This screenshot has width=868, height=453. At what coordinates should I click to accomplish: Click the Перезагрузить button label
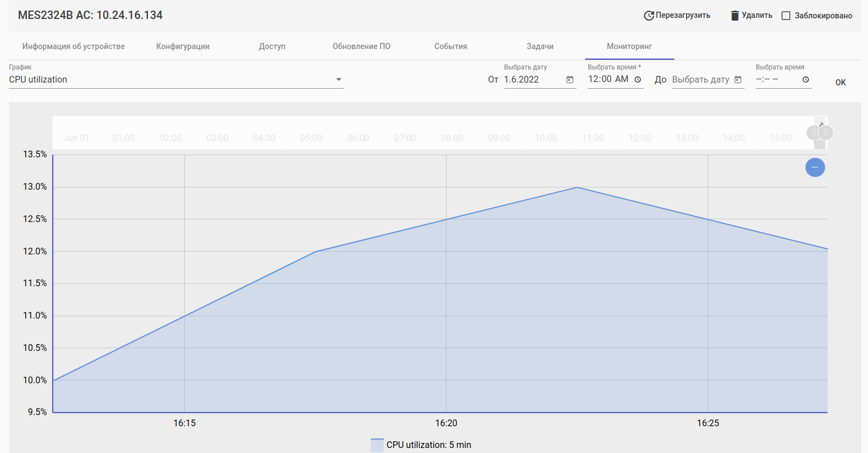tap(683, 15)
